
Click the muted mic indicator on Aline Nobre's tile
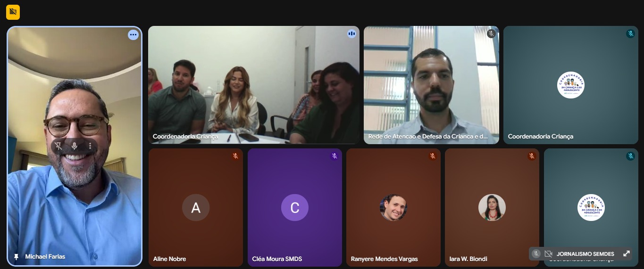click(x=235, y=156)
